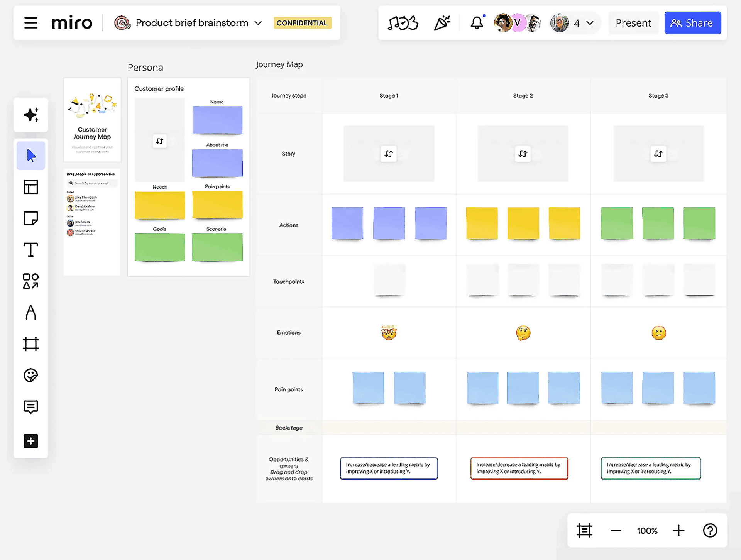Click Joey Thompson in the people list
The height and width of the screenshot is (560, 741).
82,198
